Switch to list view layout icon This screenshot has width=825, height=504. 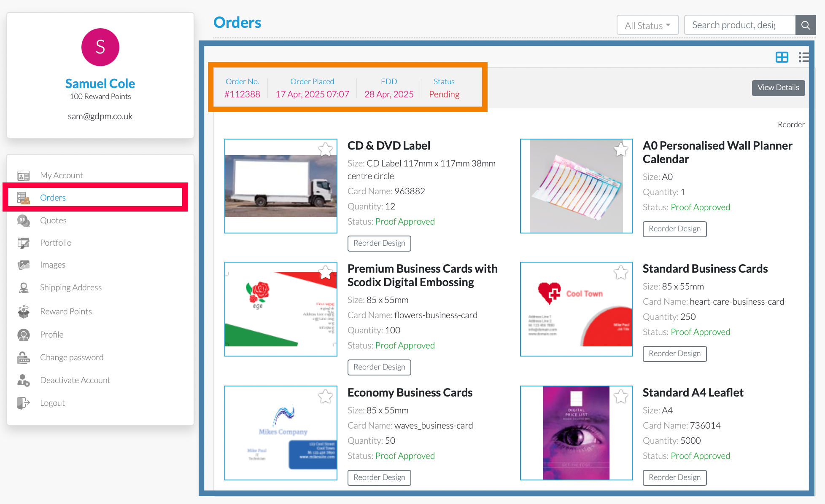click(803, 57)
